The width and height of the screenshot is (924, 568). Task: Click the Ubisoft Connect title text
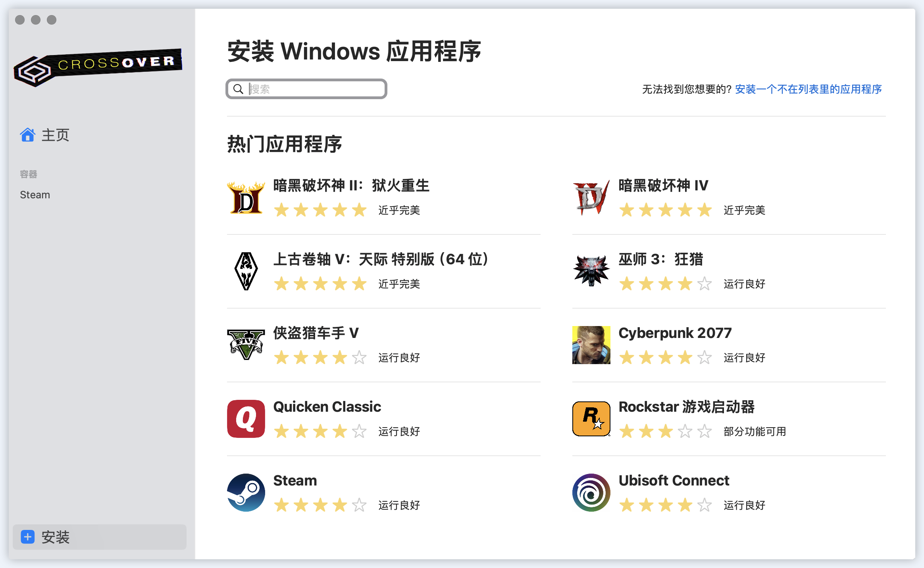click(x=674, y=480)
